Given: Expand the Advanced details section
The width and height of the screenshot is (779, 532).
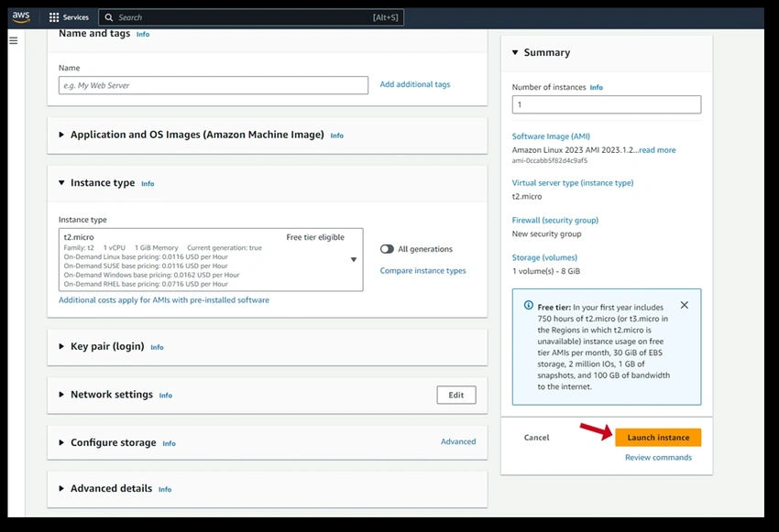Looking at the screenshot, I should tap(61, 488).
